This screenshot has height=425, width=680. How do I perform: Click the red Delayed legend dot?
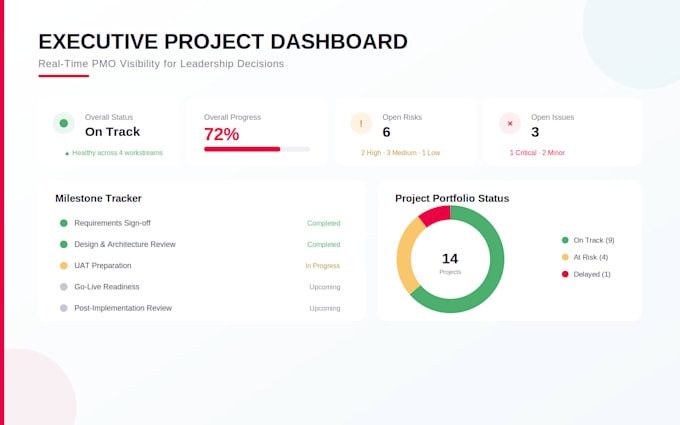[565, 274]
